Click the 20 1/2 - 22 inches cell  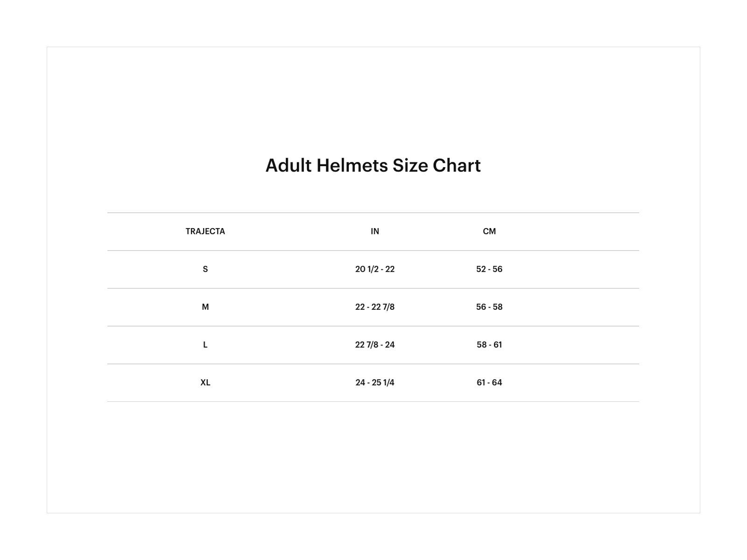pyautogui.click(x=375, y=269)
